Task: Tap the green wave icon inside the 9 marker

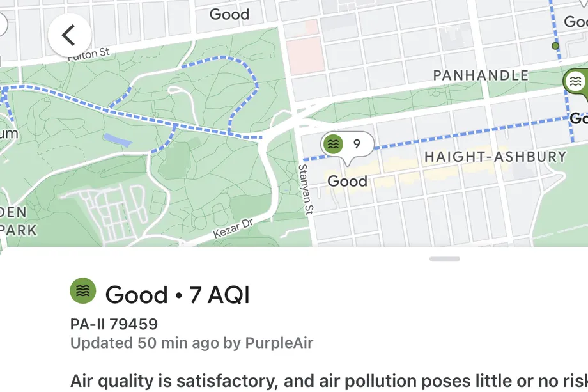Action: pos(333,145)
